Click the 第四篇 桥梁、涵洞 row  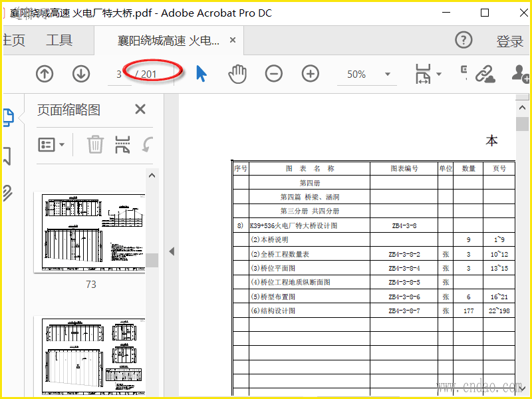pos(310,197)
